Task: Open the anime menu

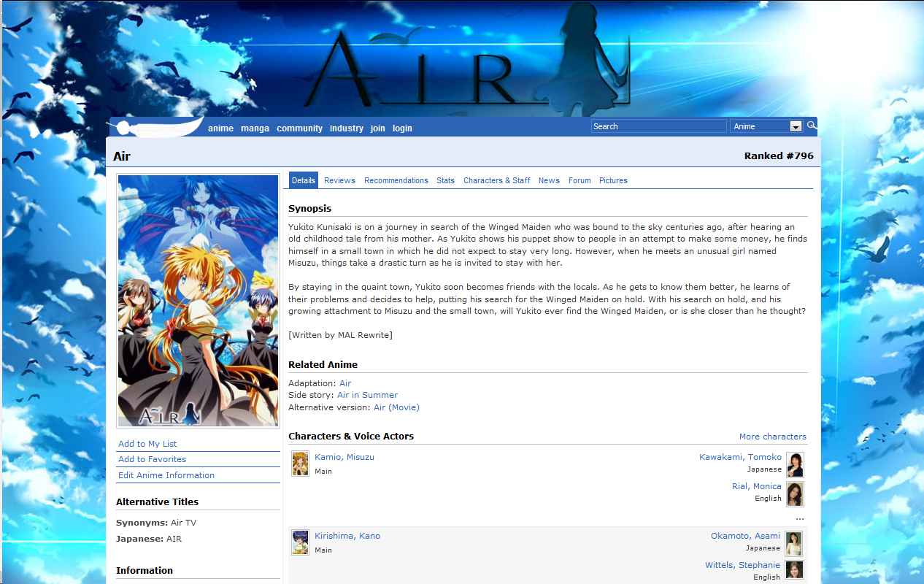Action: pos(220,128)
